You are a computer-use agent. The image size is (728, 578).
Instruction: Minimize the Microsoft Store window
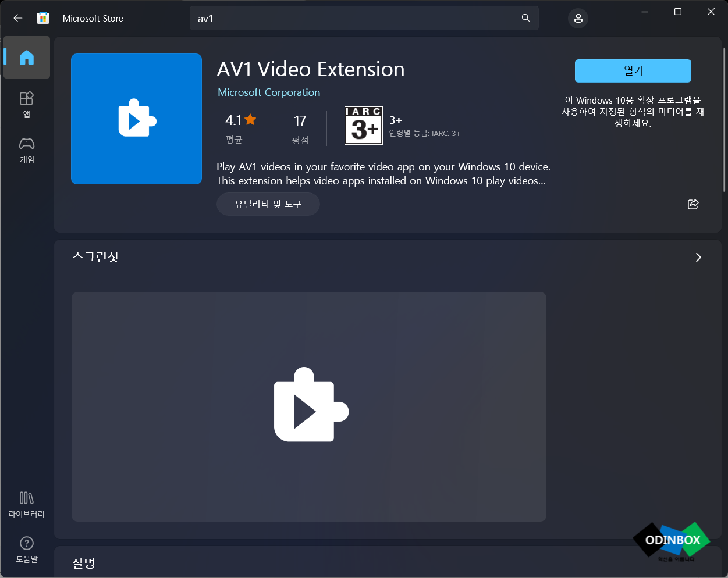(645, 12)
